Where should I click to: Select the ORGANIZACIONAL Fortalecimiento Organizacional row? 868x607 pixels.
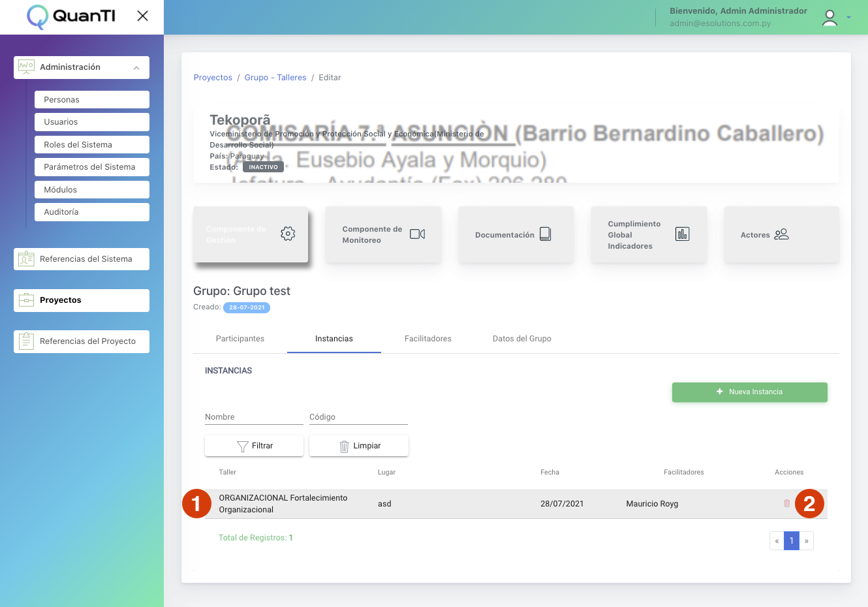pos(516,504)
